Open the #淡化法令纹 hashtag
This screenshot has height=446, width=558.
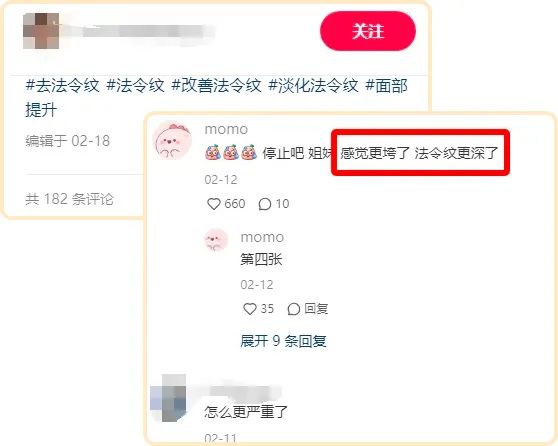313,86
